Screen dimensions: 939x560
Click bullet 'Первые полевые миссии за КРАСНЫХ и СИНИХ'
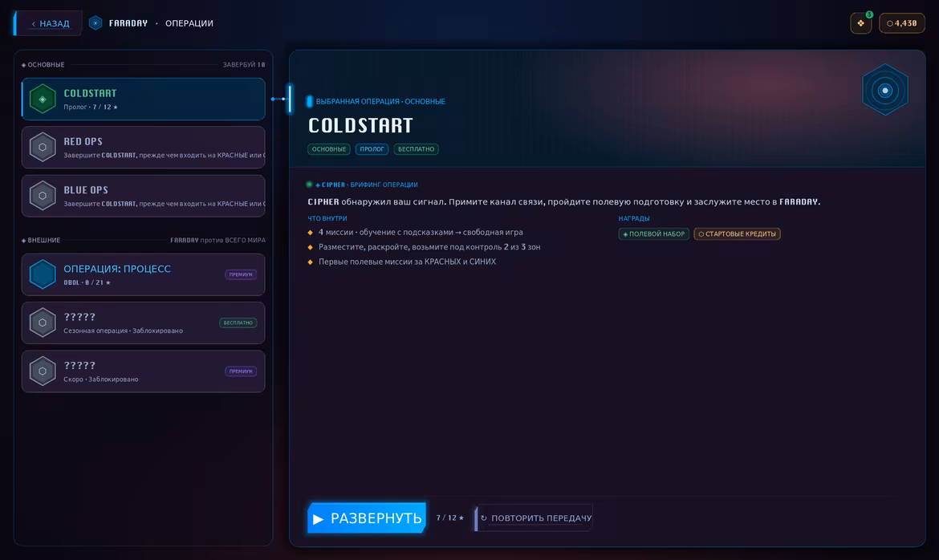(407, 262)
